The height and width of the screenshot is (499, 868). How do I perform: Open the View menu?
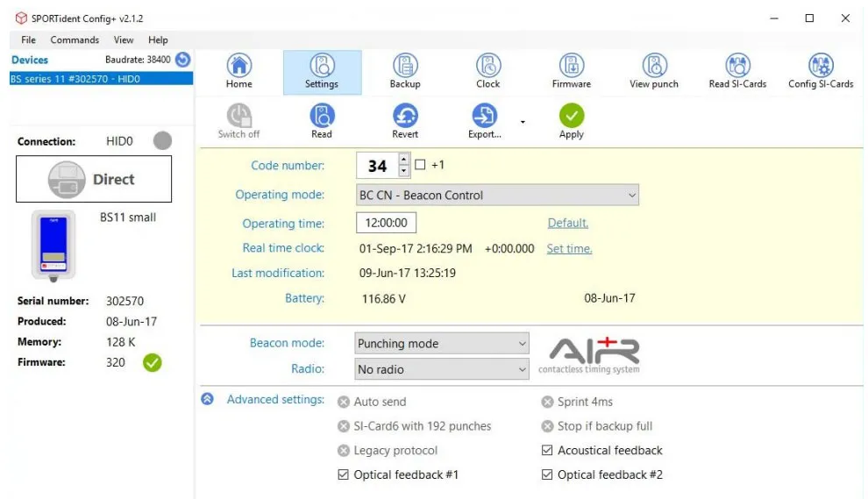click(x=124, y=39)
